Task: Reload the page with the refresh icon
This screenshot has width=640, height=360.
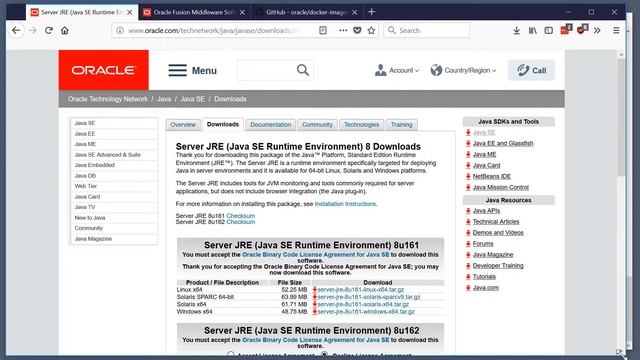Action: coord(49,30)
